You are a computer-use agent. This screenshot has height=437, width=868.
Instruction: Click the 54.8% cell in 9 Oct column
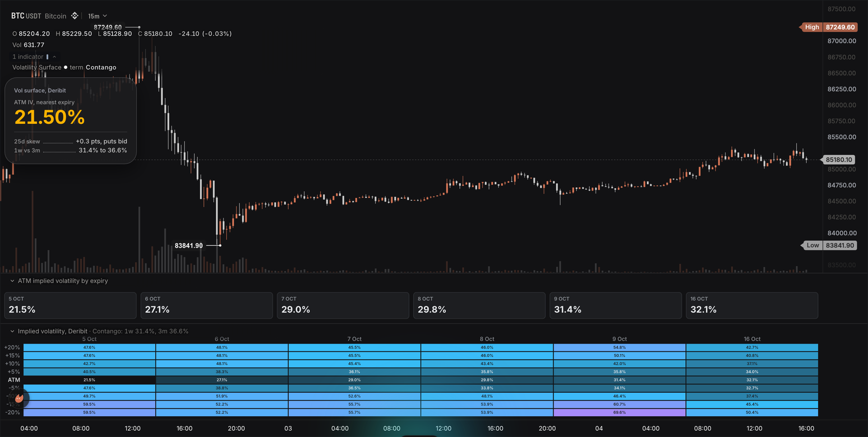click(620, 347)
